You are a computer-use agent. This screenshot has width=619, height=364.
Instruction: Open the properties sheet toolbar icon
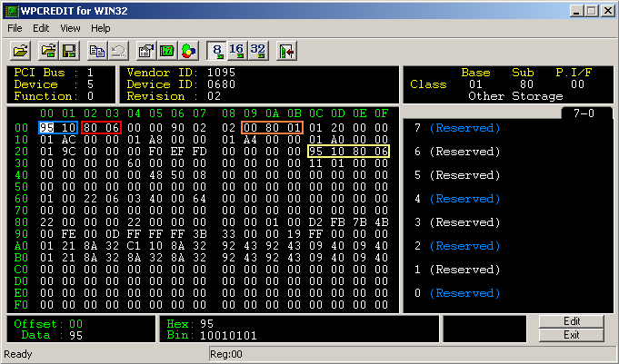coord(146,51)
